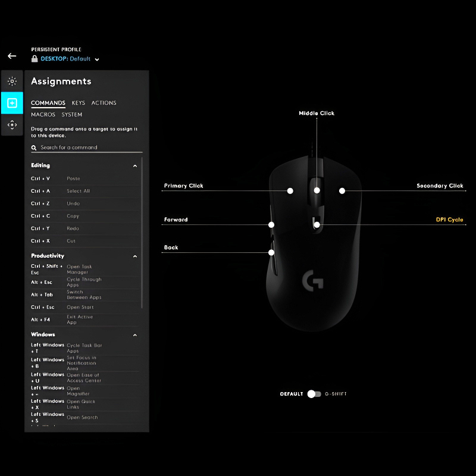This screenshot has height=476, width=476.
Task: Select the Assignments plus icon in sidebar
Action: click(12, 103)
